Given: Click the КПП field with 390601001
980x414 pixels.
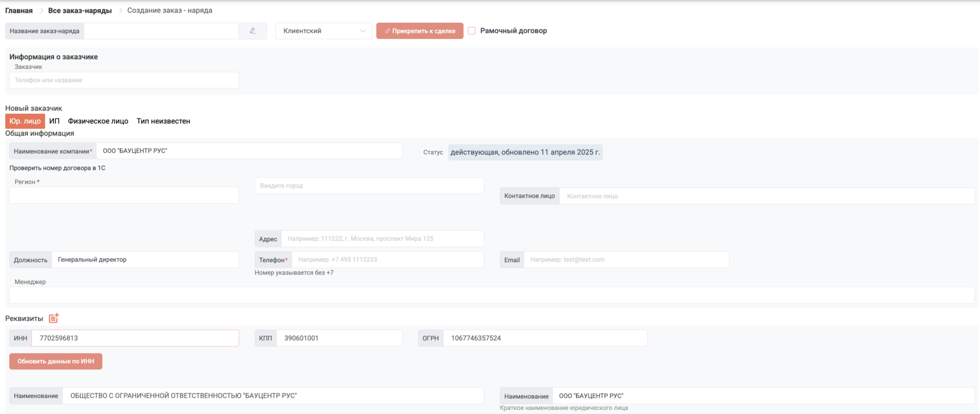Looking at the screenshot, I should point(339,338).
